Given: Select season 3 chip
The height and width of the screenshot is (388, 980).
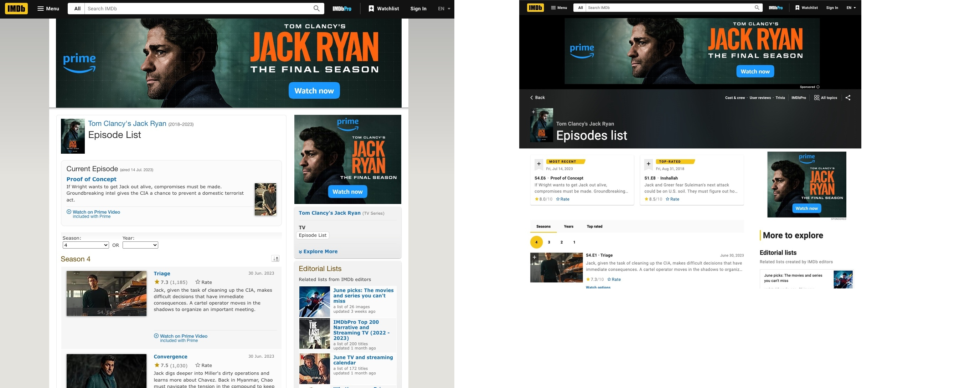Looking at the screenshot, I should click(548, 242).
